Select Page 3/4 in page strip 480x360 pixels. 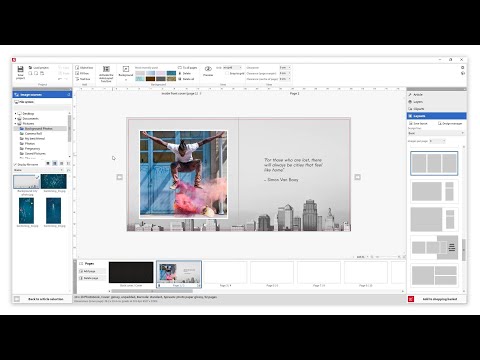(225, 274)
